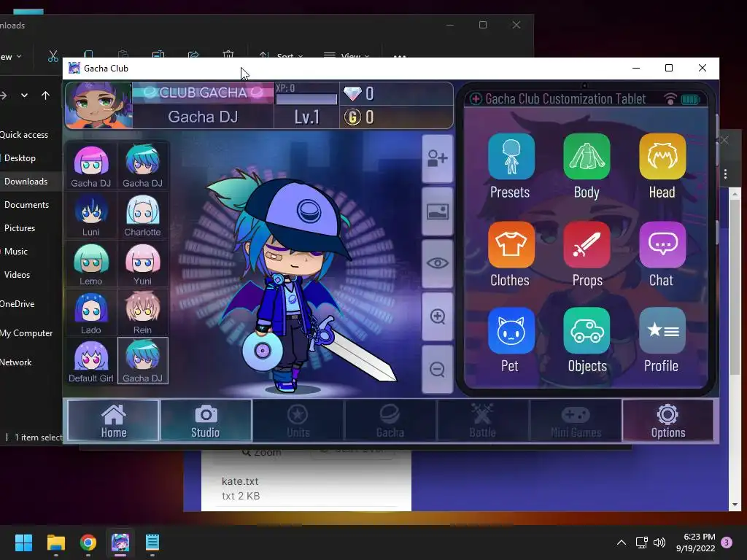Open Network in File Explorer sidebar

(16, 362)
